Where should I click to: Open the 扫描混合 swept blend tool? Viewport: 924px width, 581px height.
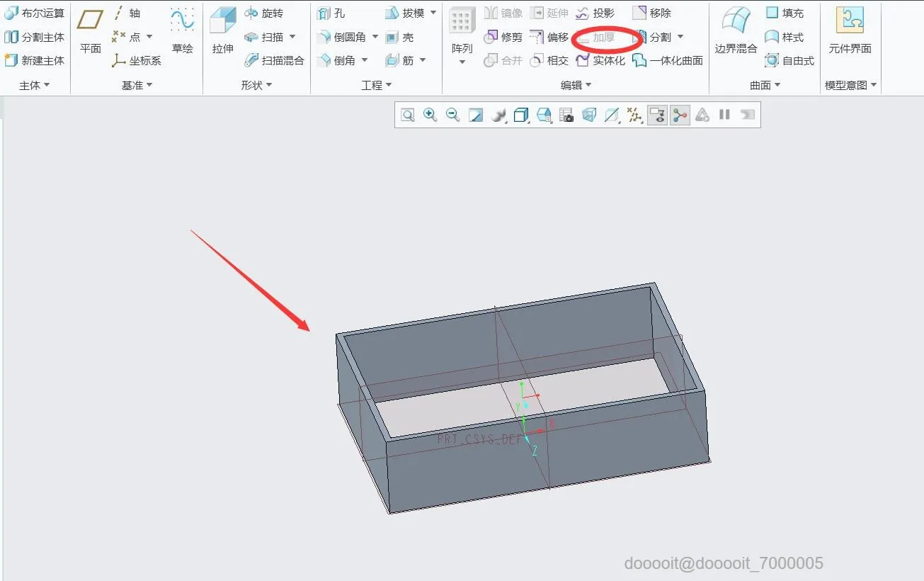click(x=274, y=60)
